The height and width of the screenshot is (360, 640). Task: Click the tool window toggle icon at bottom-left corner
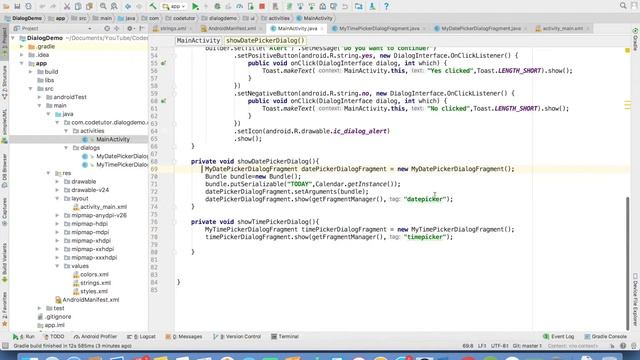(5, 346)
